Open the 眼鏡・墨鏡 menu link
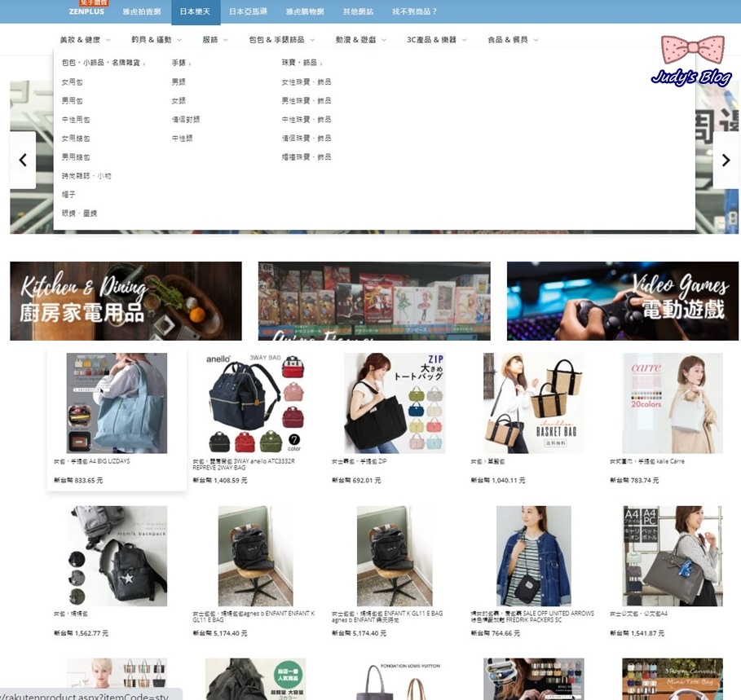The width and height of the screenshot is (741, 700). click(79, 213)
